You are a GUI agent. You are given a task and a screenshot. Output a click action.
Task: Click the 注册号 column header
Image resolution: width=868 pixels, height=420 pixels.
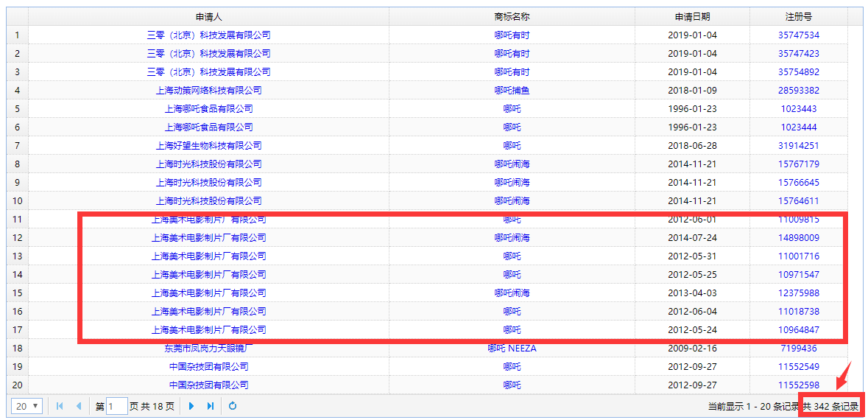798,16
